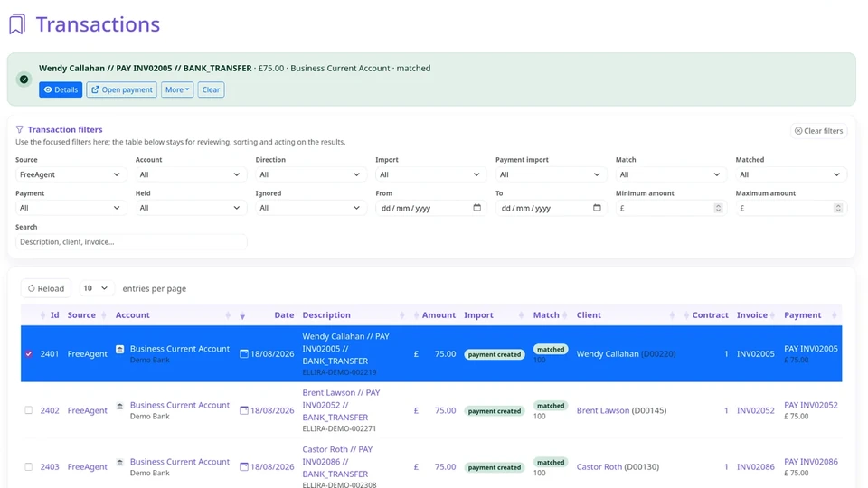This screenshot has height=488, width=868.
Task: Click calendar icon beside date in row 2402
Action: click(243, 410)
